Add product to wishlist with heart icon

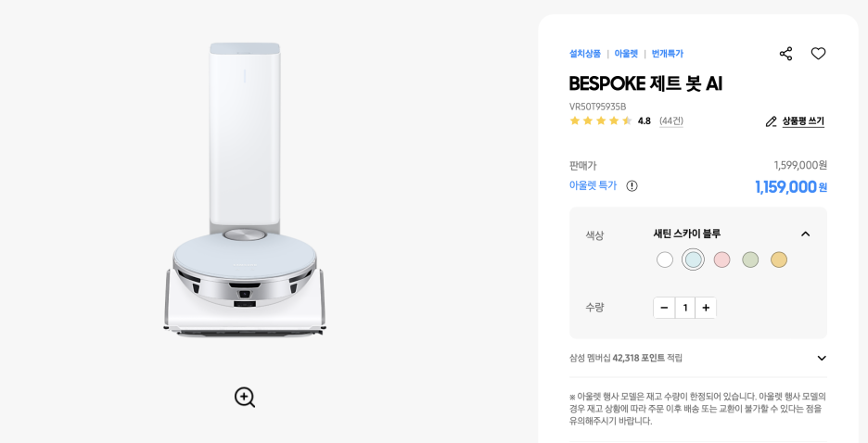click(818, 54)
